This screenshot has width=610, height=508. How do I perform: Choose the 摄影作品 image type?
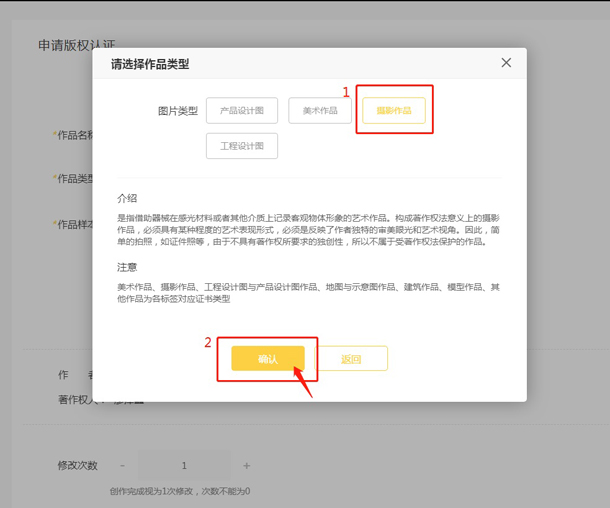pos(394,110)
